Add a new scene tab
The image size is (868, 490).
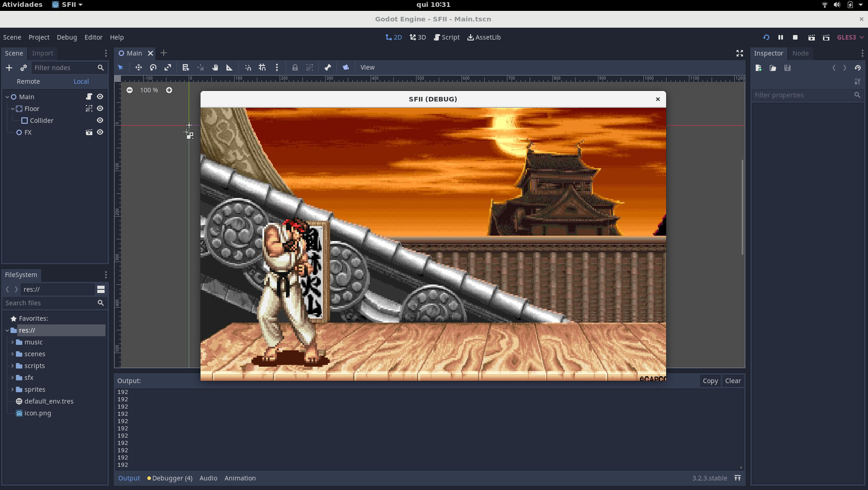click(x=164, y=53)
